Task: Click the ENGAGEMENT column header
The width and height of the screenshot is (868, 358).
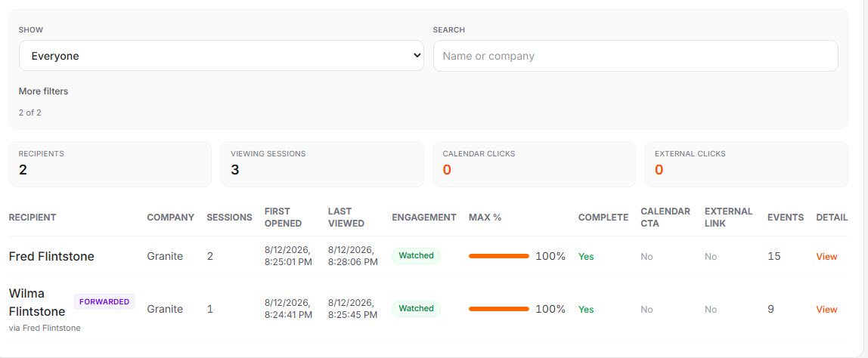Action: click(424, 218)
